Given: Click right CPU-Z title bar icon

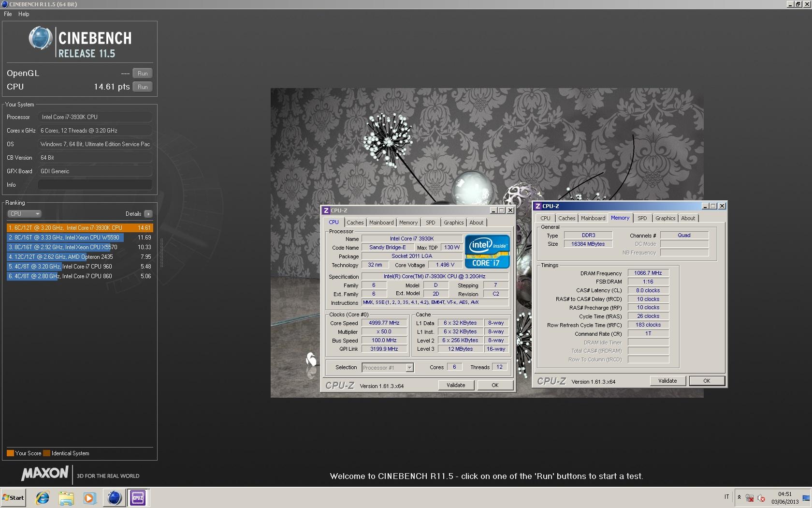Looking at the screenshot, I should click(538, 206).
